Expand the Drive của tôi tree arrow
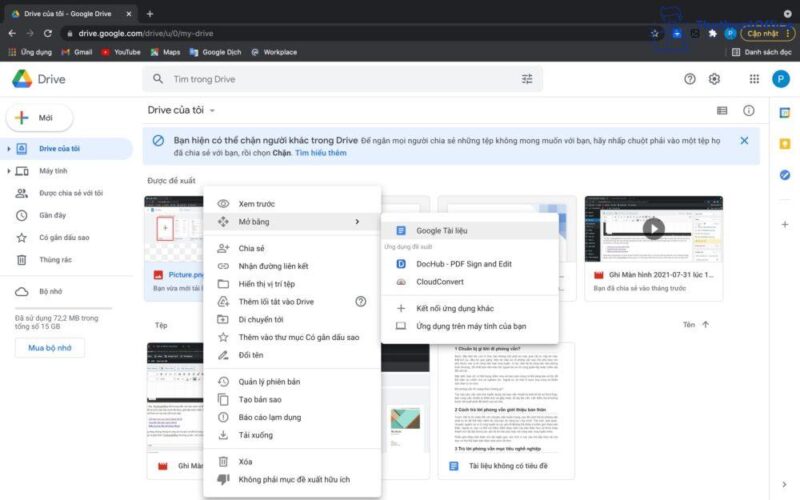The image size is (800, 500). [x=9, y=148]
